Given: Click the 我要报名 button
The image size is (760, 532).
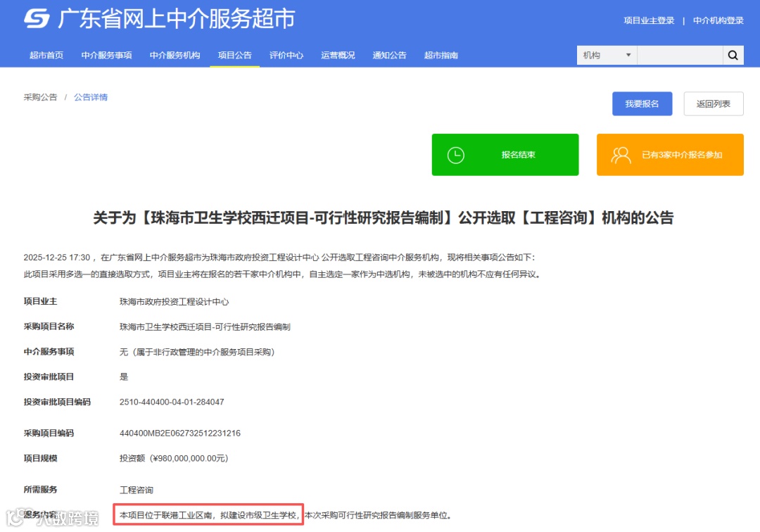Looking at the screenshot, I should point(642,103).
